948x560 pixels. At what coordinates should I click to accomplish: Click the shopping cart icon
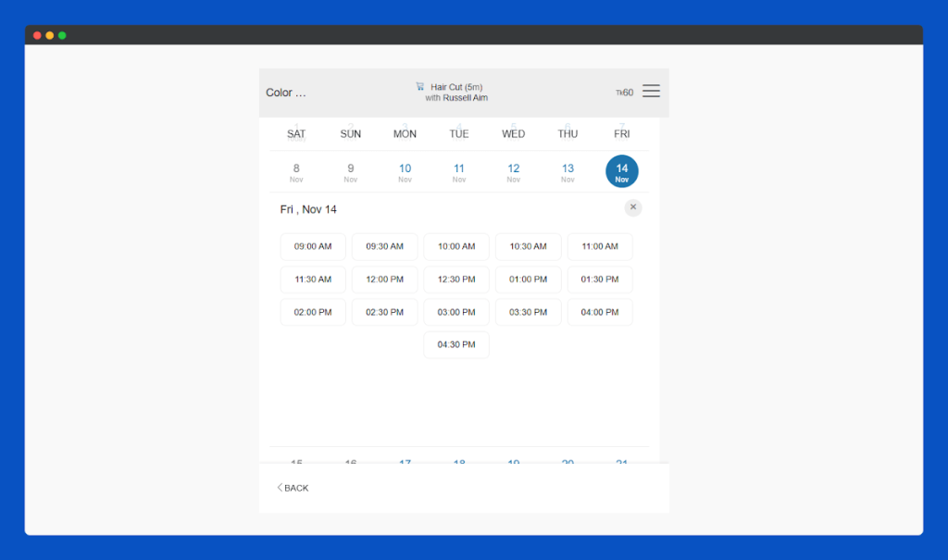point(418,86)
